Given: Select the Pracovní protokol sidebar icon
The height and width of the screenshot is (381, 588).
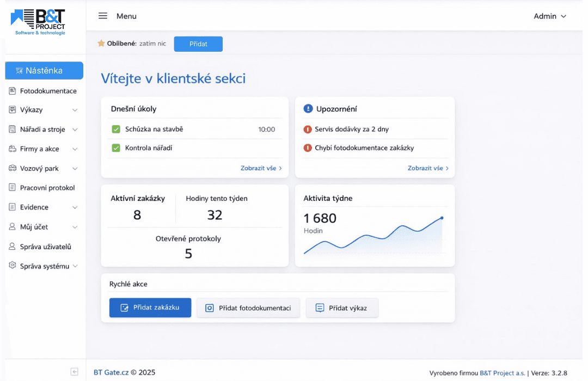Looking at the screenshot, I should (x=12, y=188).
